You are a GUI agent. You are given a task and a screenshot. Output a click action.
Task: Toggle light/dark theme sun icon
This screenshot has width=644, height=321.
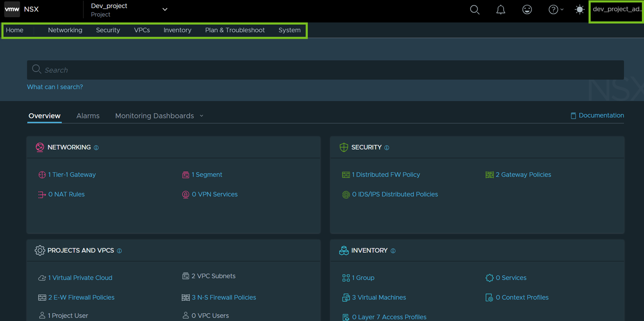[x=580, y=9]
